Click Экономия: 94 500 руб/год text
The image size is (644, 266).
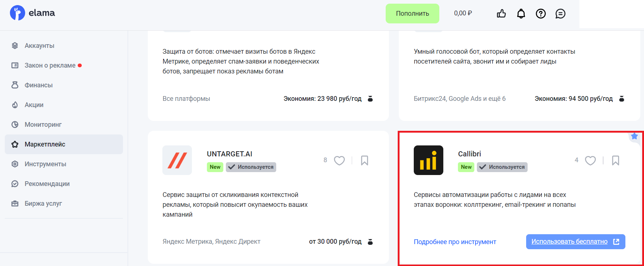tap(574, 99)
